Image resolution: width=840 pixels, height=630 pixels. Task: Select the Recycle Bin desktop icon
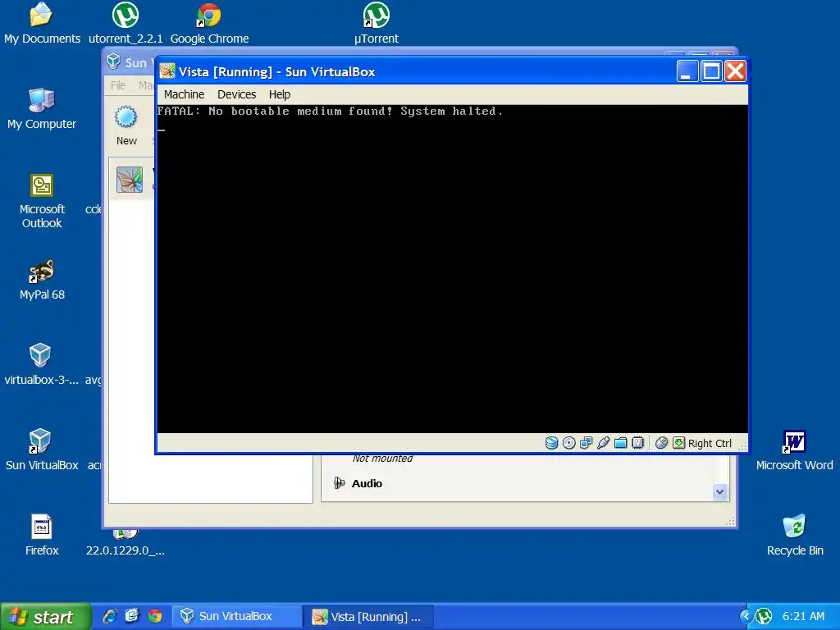point(794,535)
